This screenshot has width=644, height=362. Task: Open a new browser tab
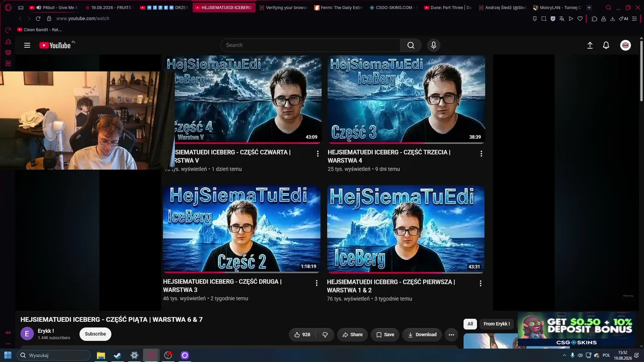point(589,8)
